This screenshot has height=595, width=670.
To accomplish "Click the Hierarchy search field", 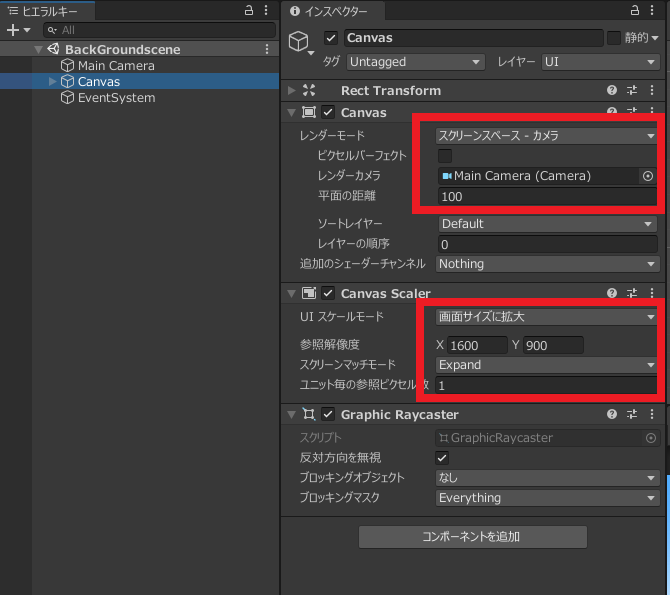I will pos(159,30).
